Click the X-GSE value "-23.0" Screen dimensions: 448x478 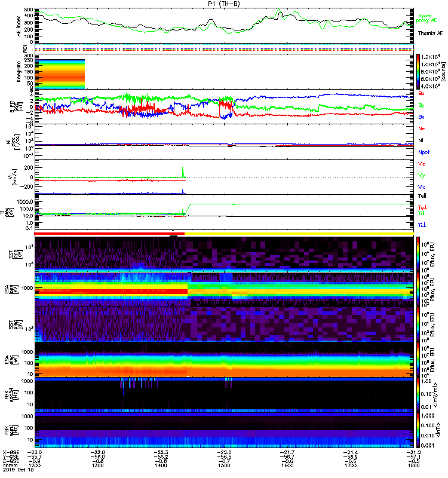pyautogui.click(x=35, y=452)
